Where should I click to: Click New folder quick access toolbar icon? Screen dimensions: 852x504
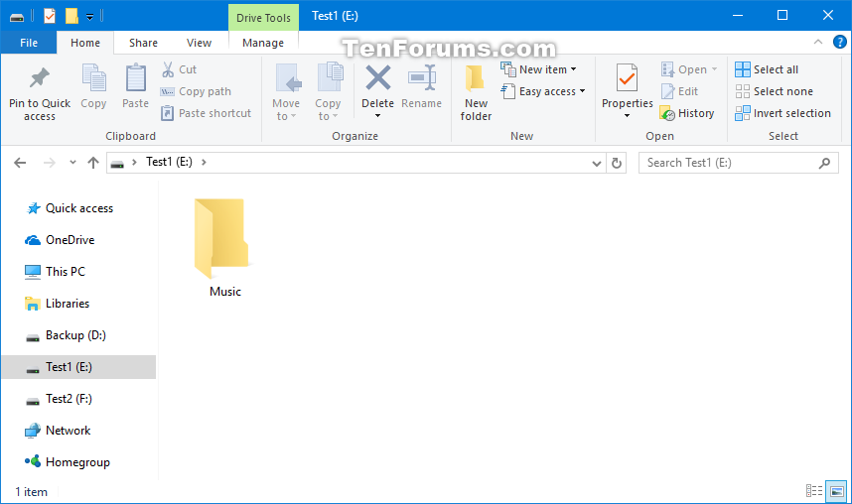pyautogui.click(x=71, y=16)
